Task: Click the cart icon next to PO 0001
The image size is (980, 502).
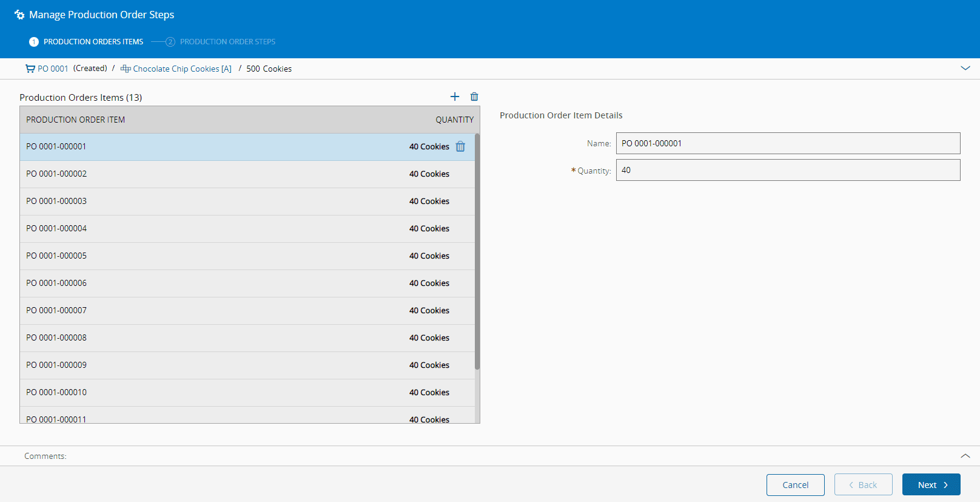Action: (x=30, y=69)
